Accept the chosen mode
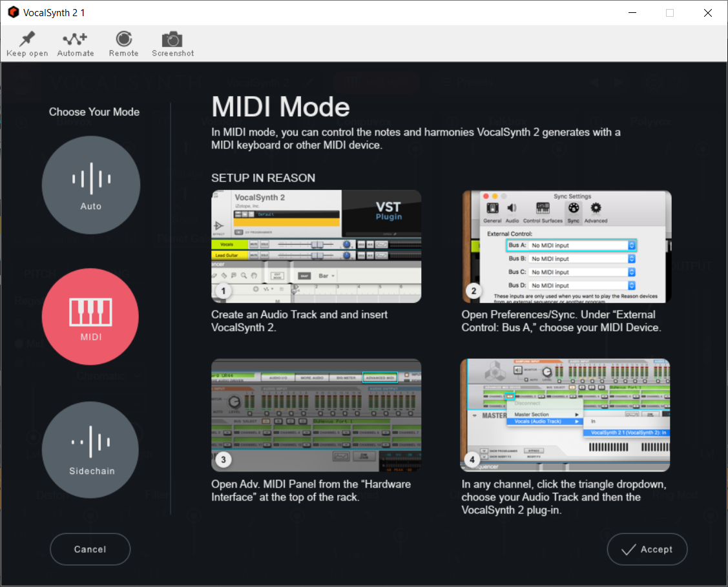728x587 pixels. [647, 549]
